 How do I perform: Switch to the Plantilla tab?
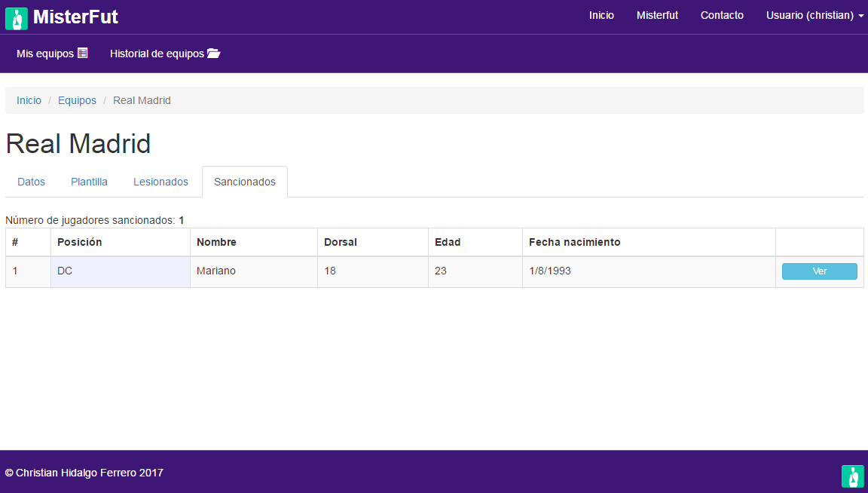pyautogui.click(x=89, y=182)
